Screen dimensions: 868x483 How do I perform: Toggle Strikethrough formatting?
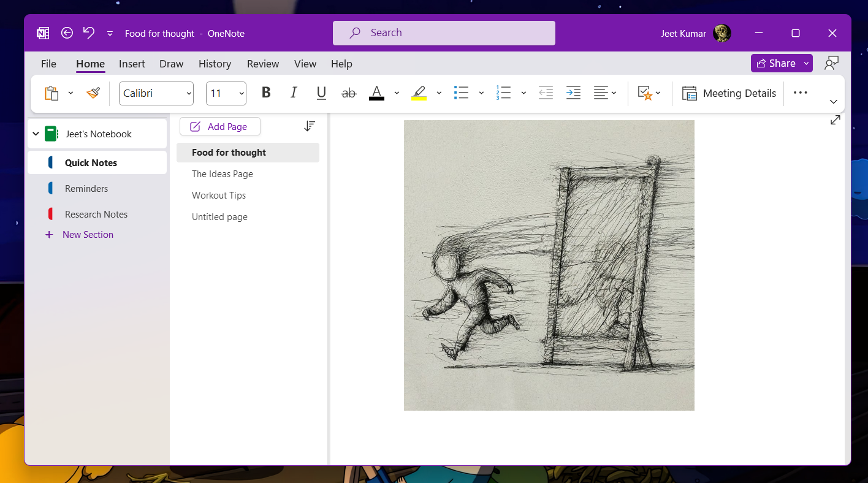pyautogui.click(x=349, y=93)
